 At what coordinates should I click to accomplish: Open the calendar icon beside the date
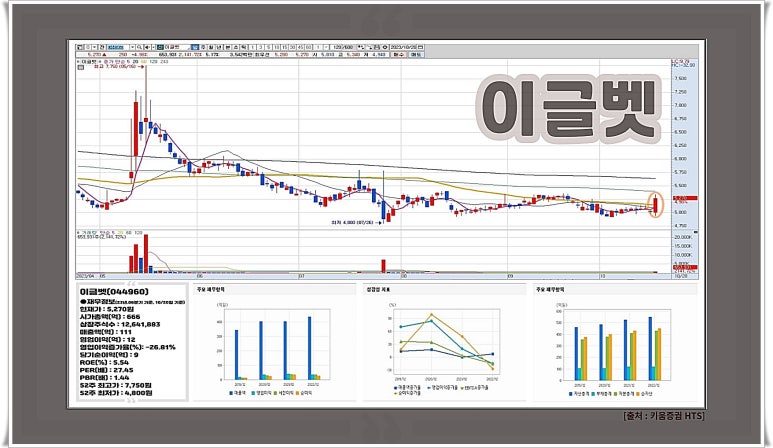coord(421,47)
